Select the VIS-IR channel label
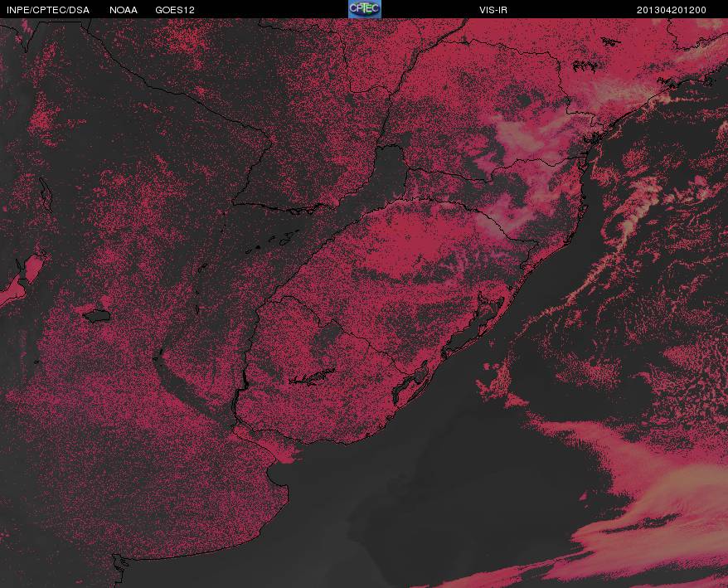The width and height of the screenshot is (728, 588). [x=493, y=10]
